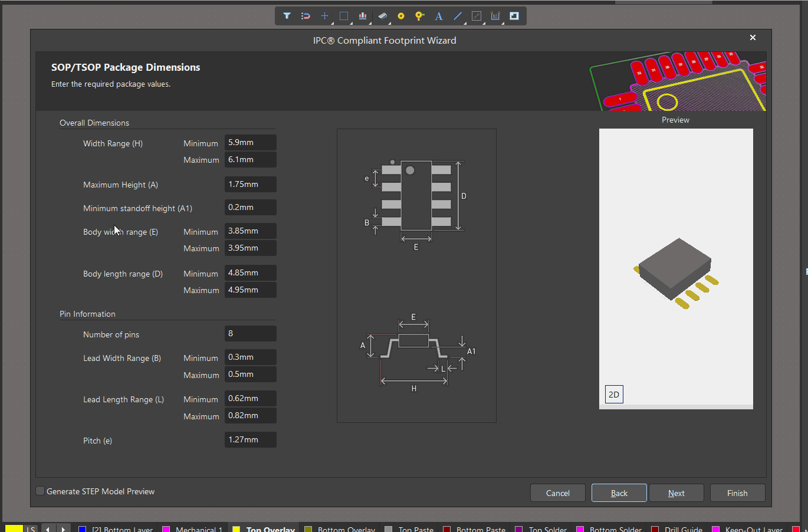
Task: Open the align objects tool
Action: [363, 16]
